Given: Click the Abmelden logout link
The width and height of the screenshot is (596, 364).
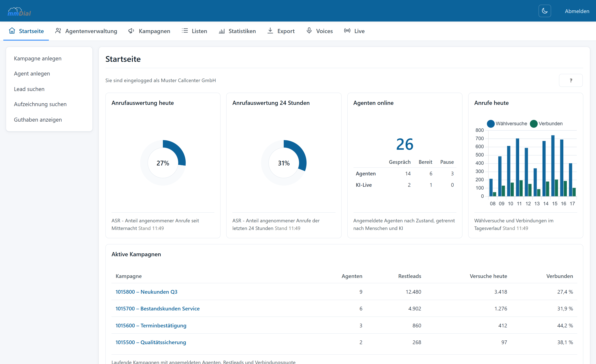Looking at the screenshot, I should click(x=577, y=11).
